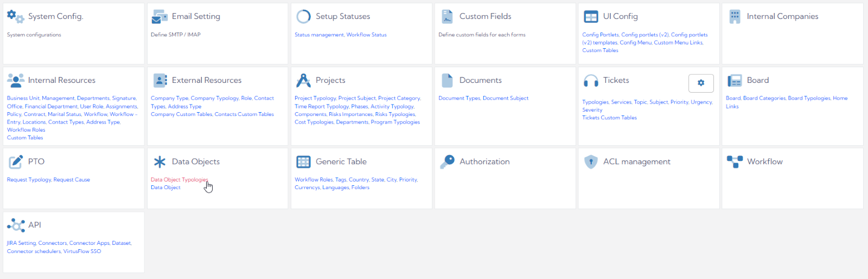Open the Internal Resources people icon
This screenshot has height=279, width=868.
click(x=16, y=80)
